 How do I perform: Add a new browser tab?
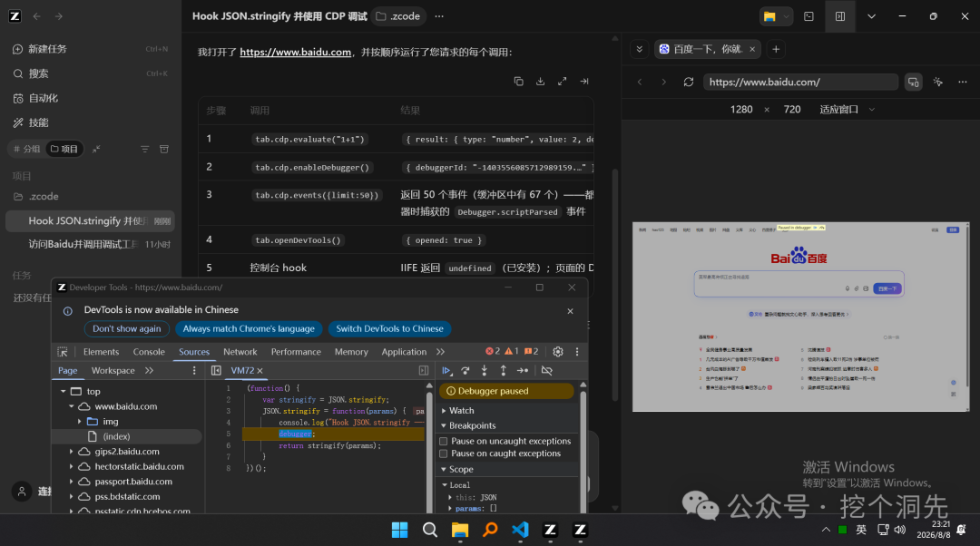click(776, 49)
